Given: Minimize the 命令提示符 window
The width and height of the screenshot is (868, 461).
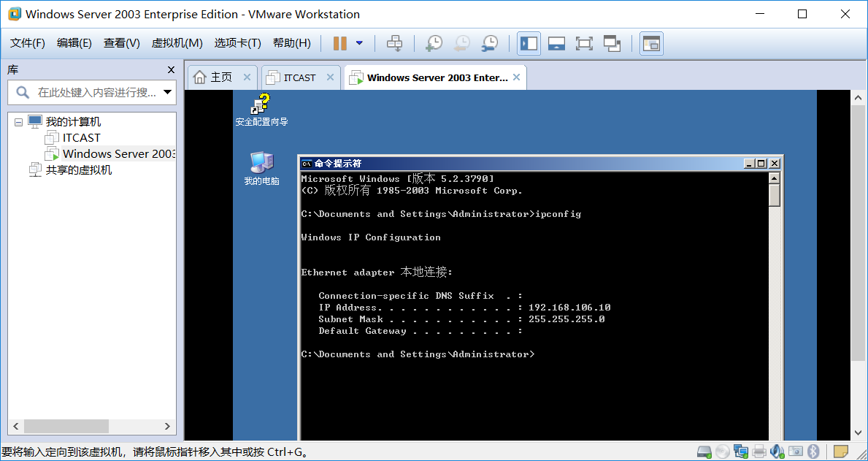Looking at the screenshot, I should (750, 164).
